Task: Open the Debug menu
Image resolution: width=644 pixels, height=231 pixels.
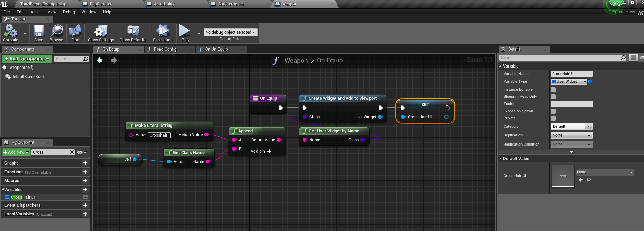Action: click(x=69, y=12)
